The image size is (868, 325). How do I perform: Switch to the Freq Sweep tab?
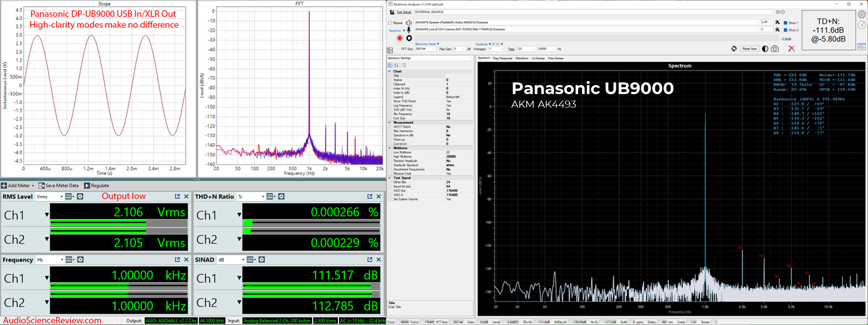[556, 58]
